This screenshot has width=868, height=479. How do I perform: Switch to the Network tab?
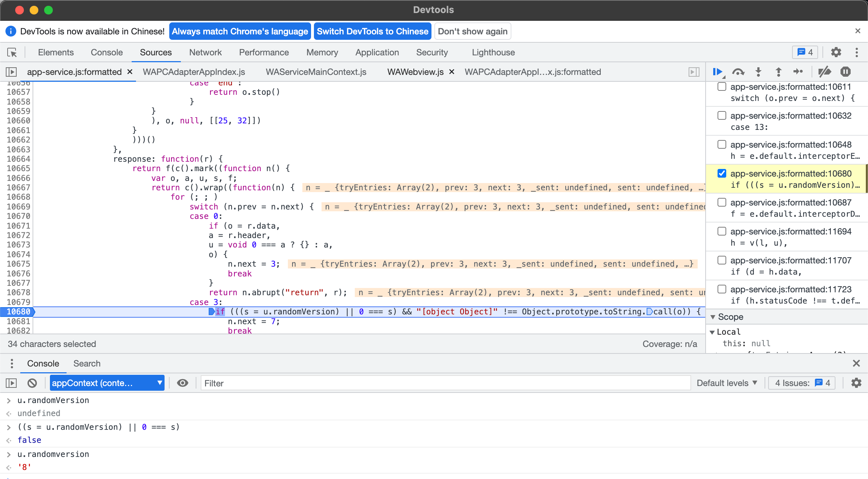205,52
